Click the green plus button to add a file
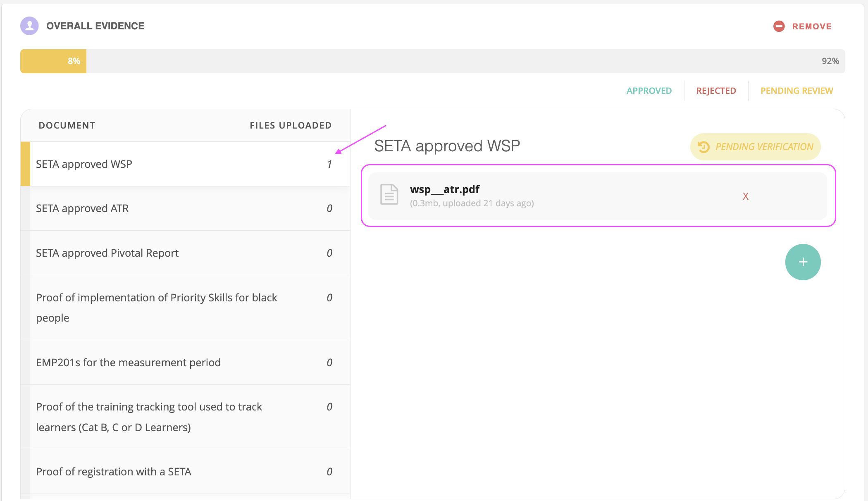This screenshot has height=501, width=868. [803, 262]
